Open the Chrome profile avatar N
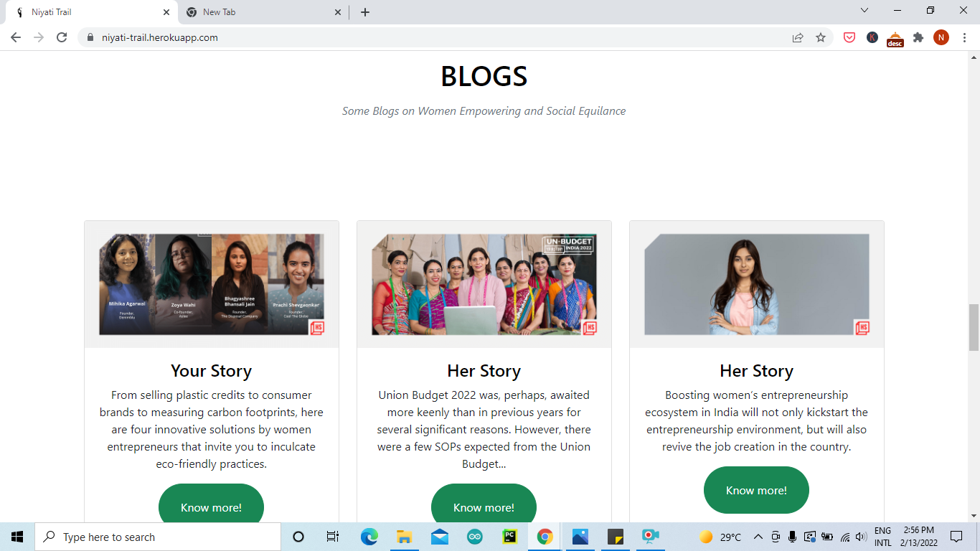This screenshot has width=980, height=551. [x=941, y=37]
